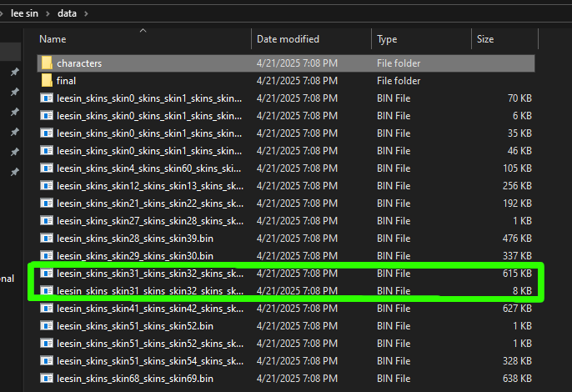Click the file icon of leesin_skins_skin41_skins_skin42

tap(47, 308)
